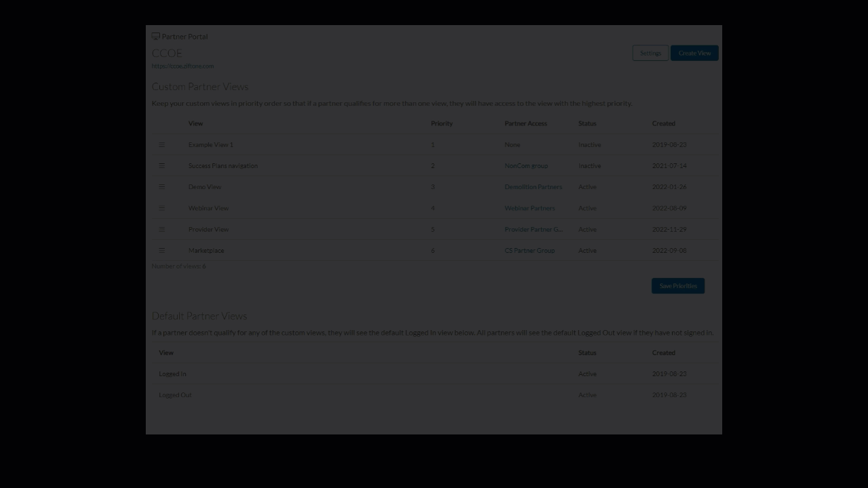Select the Example View 1 row

coord(210,144)
